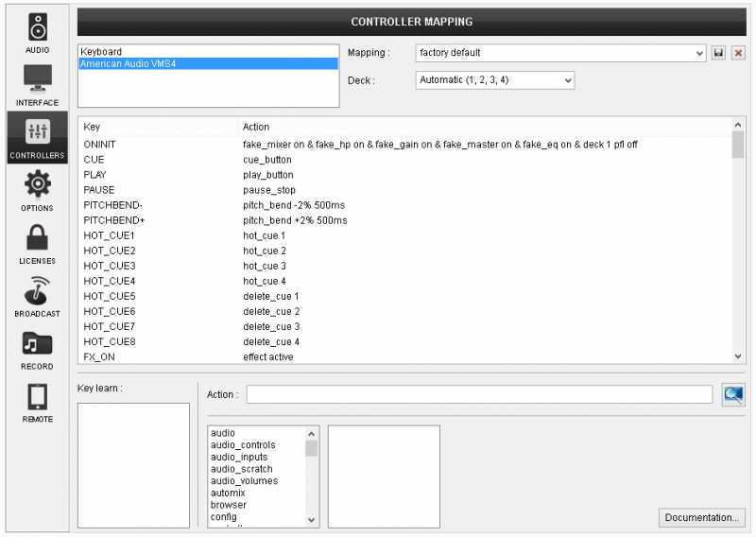
Task: Open the Licenses padlock section
Action: point(38,242)
